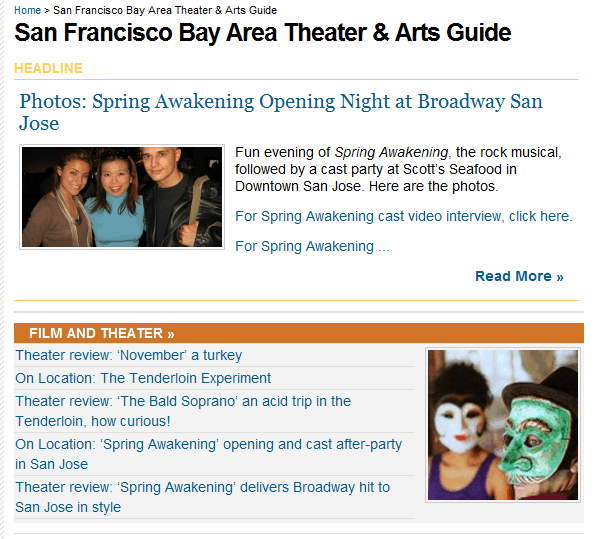
Task: Click the » arrow in Film and Theater header
Action: point(171,334)
